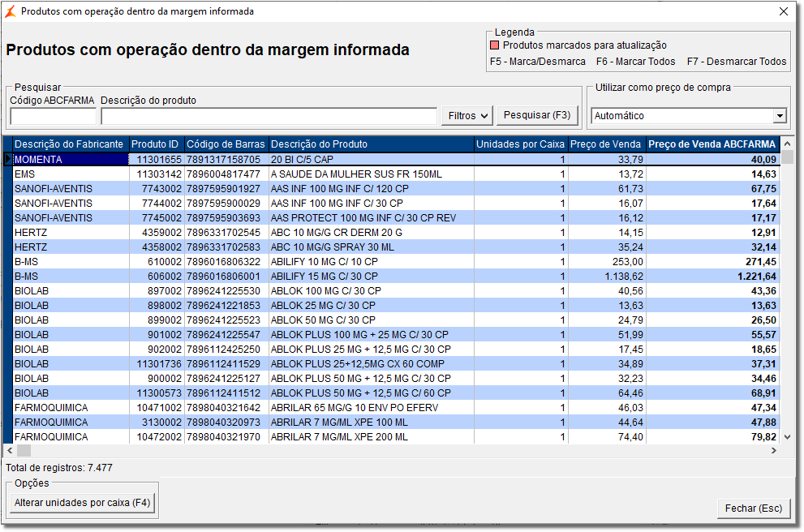Select 'AAS INF 100 MG INF C/ 120 CP'

pos(339,189)
